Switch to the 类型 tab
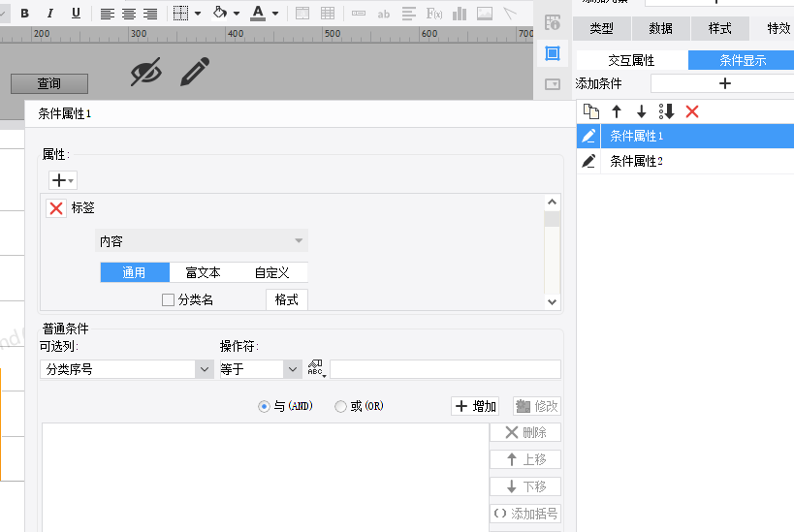The image size is (794, 532). (602, 28)
